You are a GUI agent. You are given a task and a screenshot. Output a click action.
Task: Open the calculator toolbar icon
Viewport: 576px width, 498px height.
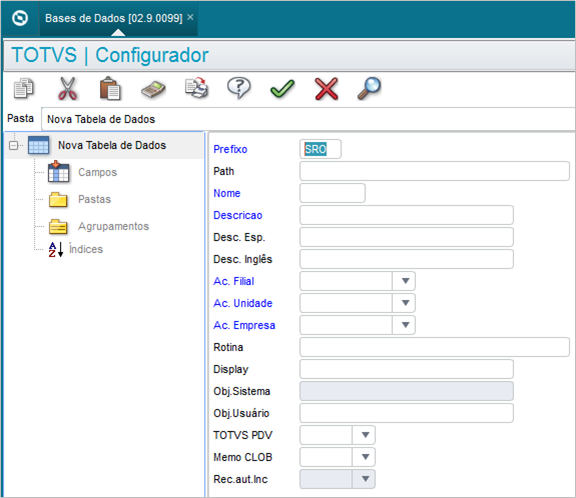click(x=153, y=89)
